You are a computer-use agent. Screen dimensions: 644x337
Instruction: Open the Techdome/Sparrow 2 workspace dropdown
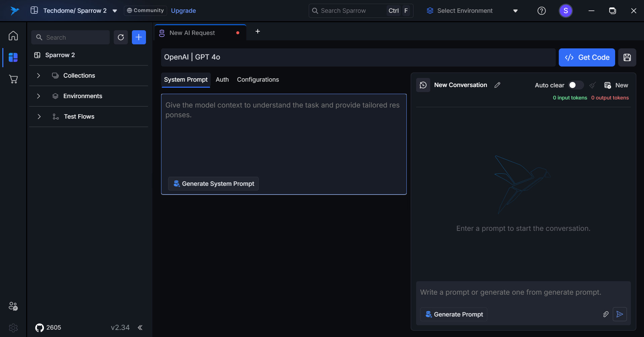(115, 11)
